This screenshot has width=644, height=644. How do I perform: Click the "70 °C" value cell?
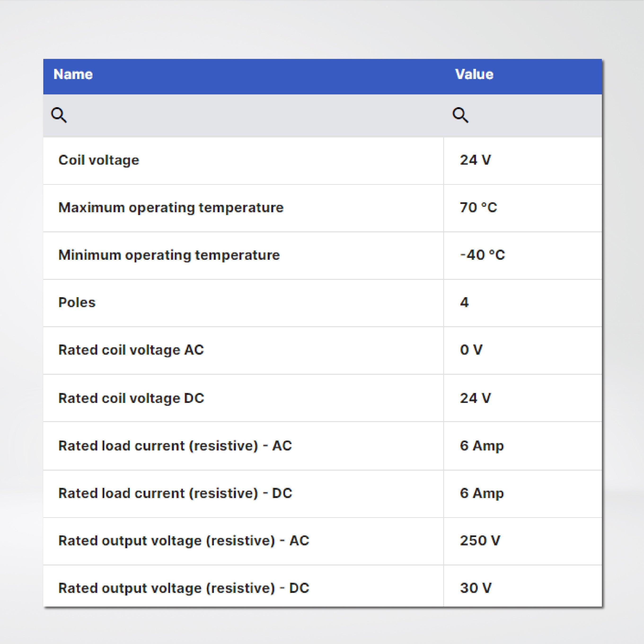pyautogui.click(x=478, y=208)
